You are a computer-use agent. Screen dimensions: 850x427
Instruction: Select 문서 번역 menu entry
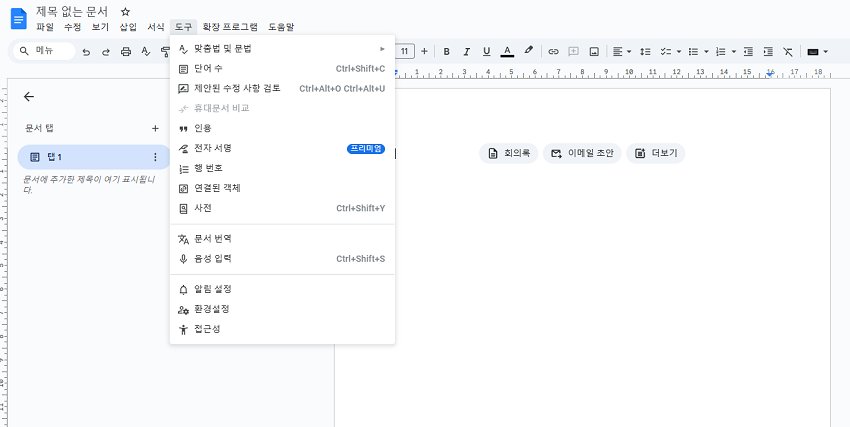[282, 238]
